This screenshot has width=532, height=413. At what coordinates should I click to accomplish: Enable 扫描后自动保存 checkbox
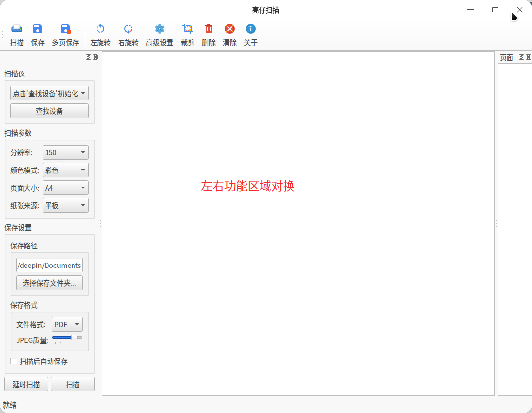coord(14,362)
